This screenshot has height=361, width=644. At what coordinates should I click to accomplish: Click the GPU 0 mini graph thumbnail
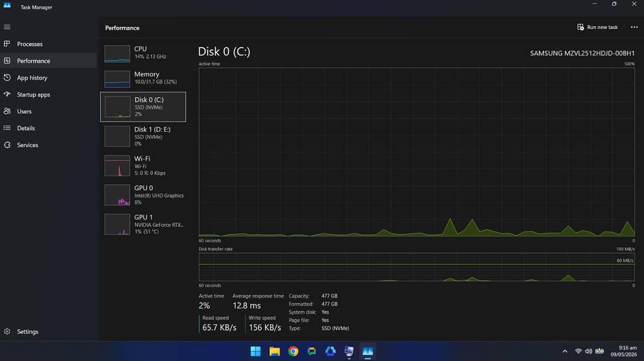[117, 195]
